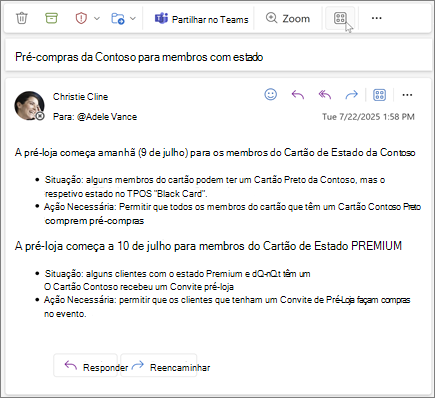Report the message with the red shield icon
The width and height of the screenshot is (435, 398).
81,18
